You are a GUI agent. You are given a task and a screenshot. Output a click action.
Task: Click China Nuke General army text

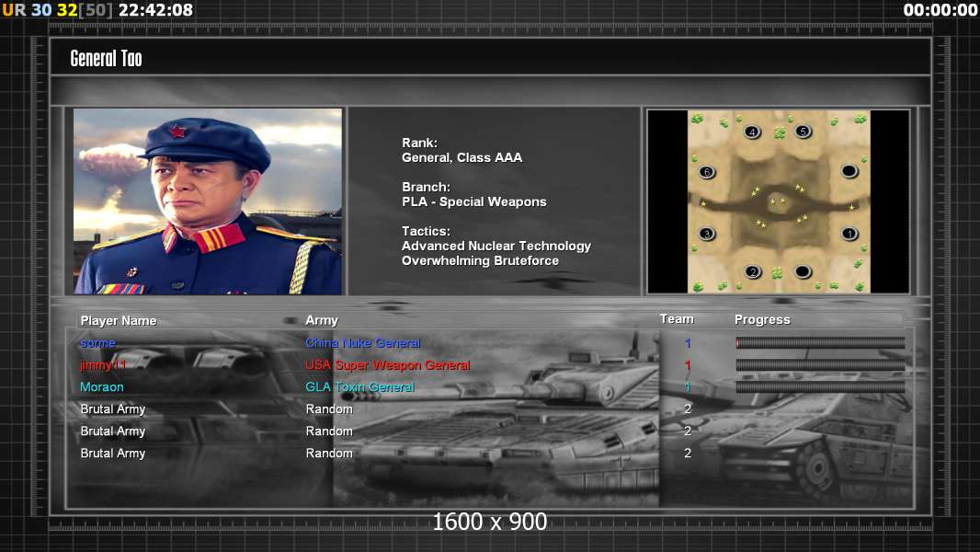click(362, 342)
